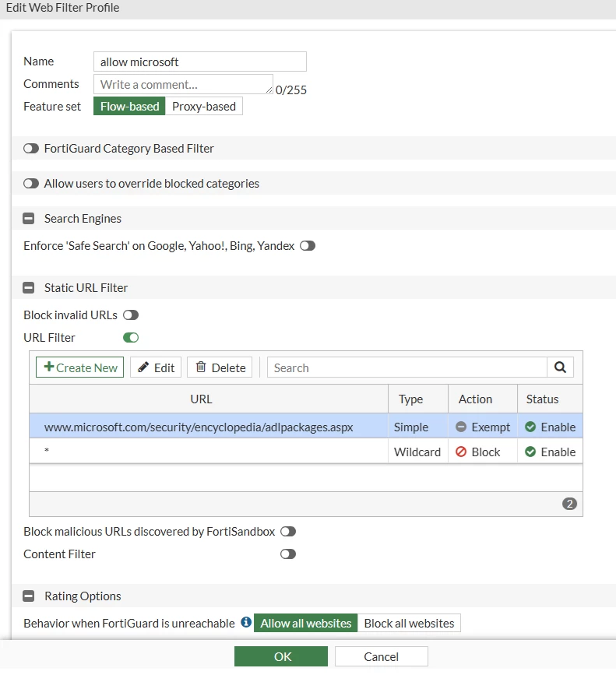The image size is (616, 675).
Task: Sort by the URL column header
Action: tap(209, 399)
